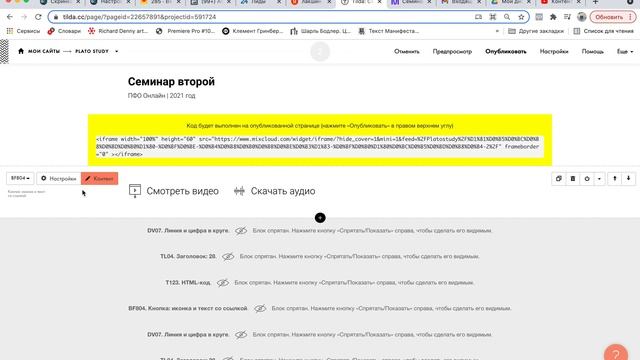
Task: Open the Другие закладки bookmarks folder
Action: click(x=536, y=31)
